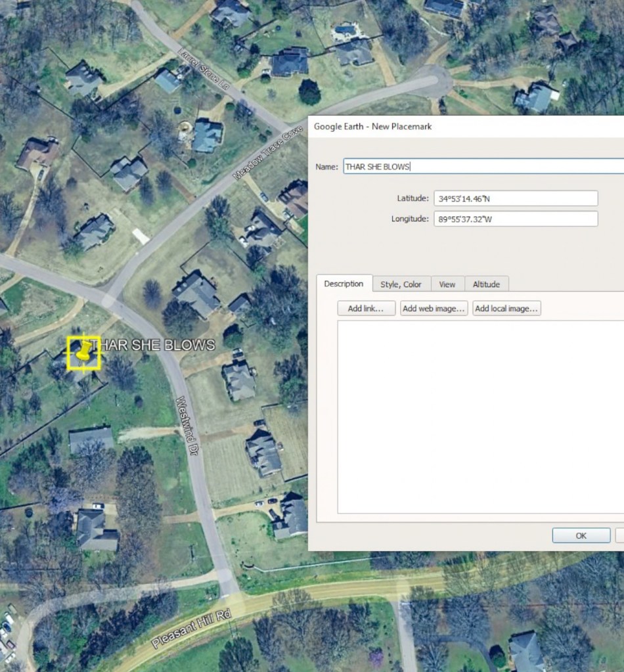Screen dimensions: 624x672
Task: Click the Add web image... button
Action: click(434, 309)
